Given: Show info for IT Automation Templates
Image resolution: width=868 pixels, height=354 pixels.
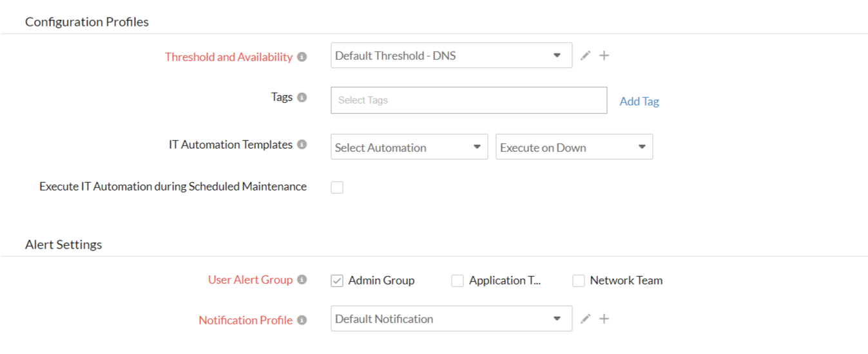Looking at the screenshot, I should pos(302,145).
